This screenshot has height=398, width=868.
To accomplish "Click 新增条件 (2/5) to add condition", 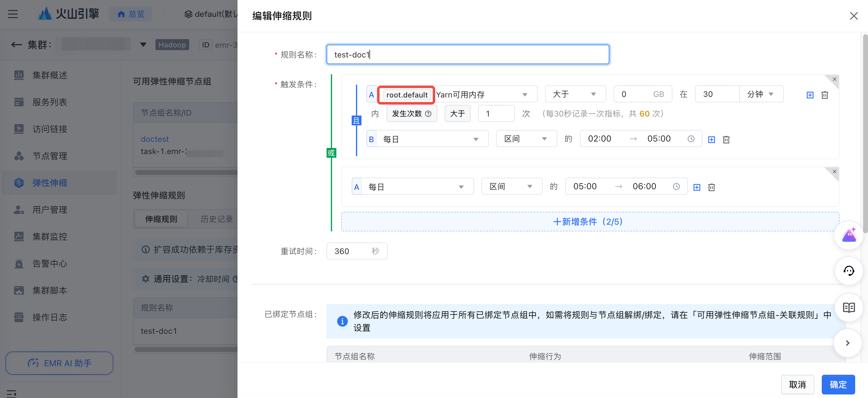I will coord(590,222).
